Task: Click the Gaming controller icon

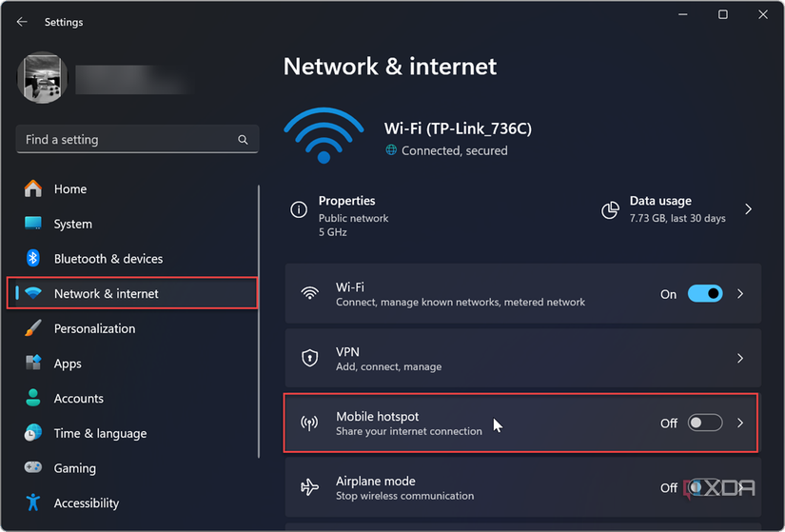Action: [x=33, y=468]
